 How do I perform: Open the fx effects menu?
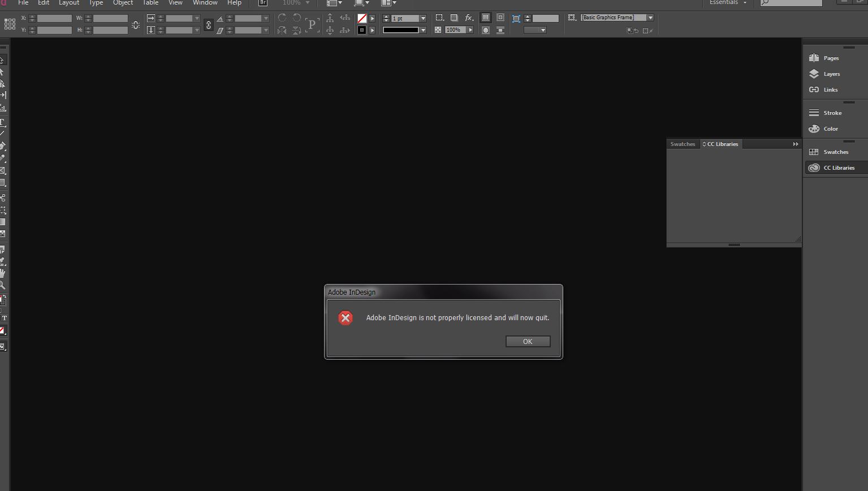pyautogui.click(x=469, y=18)
